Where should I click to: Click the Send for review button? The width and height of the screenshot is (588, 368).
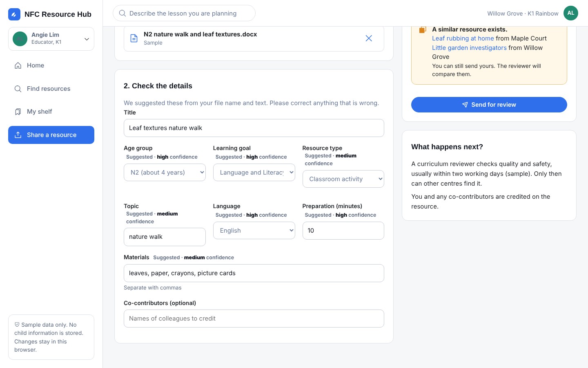[x=489, y=105]
